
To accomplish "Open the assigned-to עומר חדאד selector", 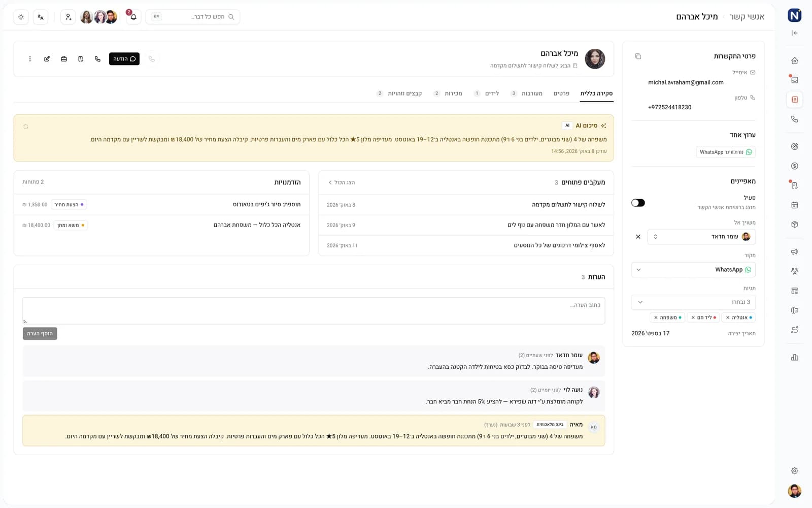I will (x=701, y=237).
